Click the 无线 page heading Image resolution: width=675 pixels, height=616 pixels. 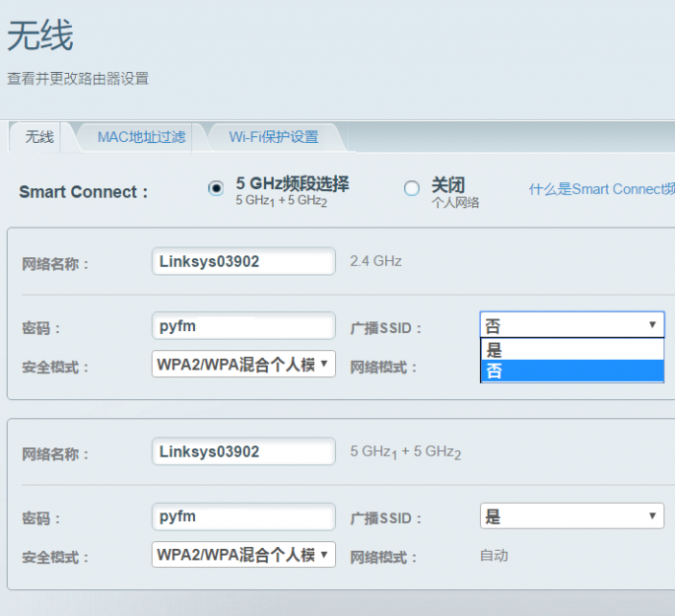[40, 35]
